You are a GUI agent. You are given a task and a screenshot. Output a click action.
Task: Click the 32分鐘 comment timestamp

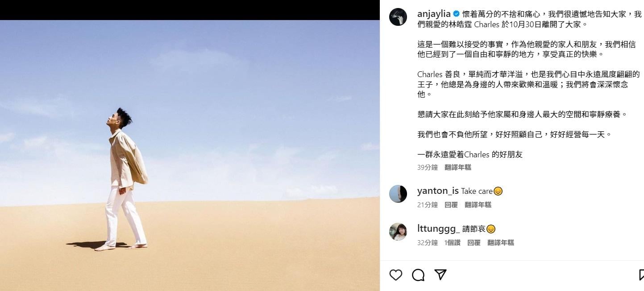point(428,242)
